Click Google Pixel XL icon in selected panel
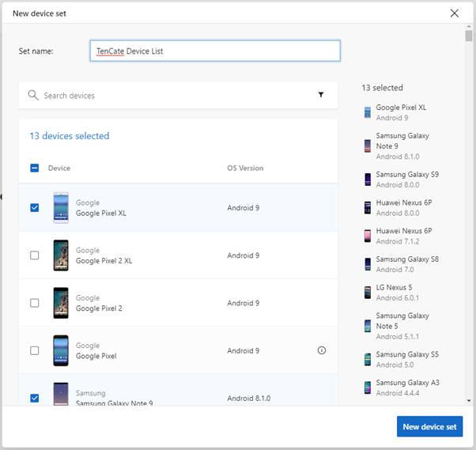Viewport: 476px width, 450px height. (368, 112)
